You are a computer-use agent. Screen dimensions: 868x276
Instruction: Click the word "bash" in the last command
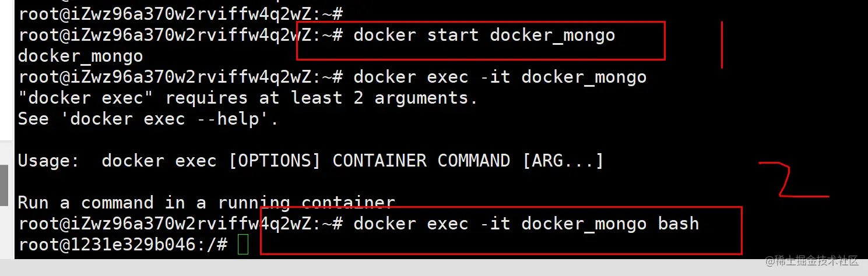point(679,224)
